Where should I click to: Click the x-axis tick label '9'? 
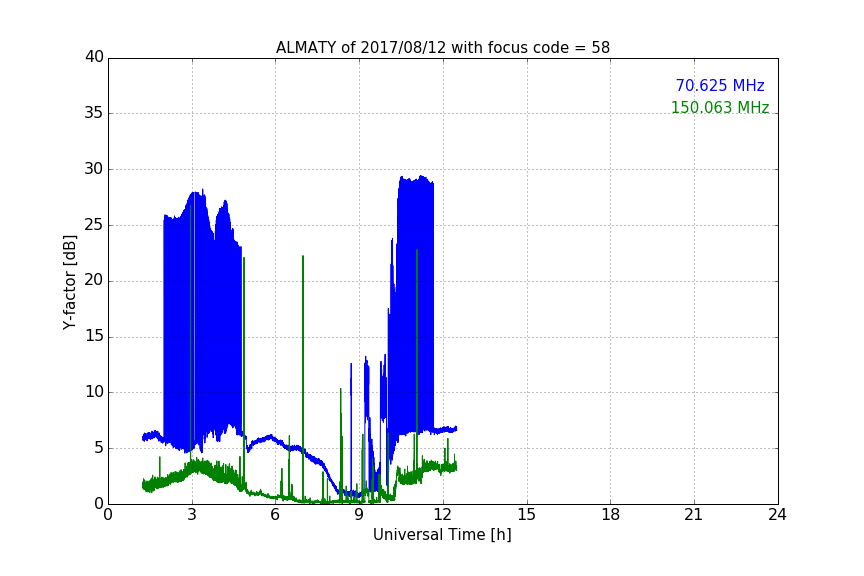(359, 515)
